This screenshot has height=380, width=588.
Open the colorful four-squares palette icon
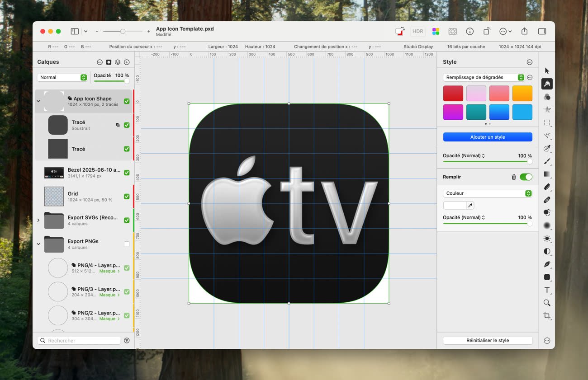coord(436,31)
